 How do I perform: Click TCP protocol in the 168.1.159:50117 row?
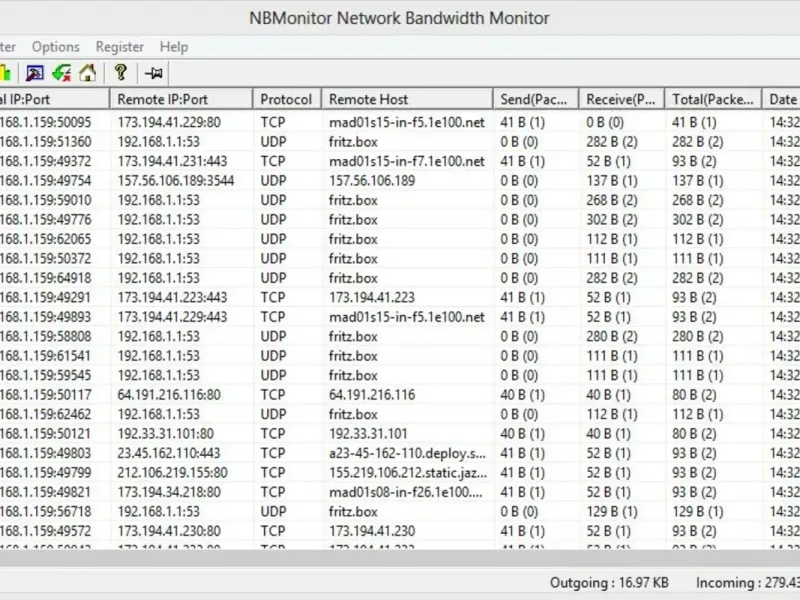click(x=273, y=395)
